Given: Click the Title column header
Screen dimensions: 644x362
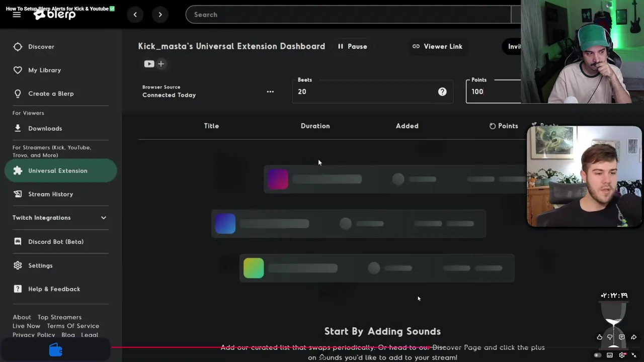Looking at the screenshot, I should point(211,126).
